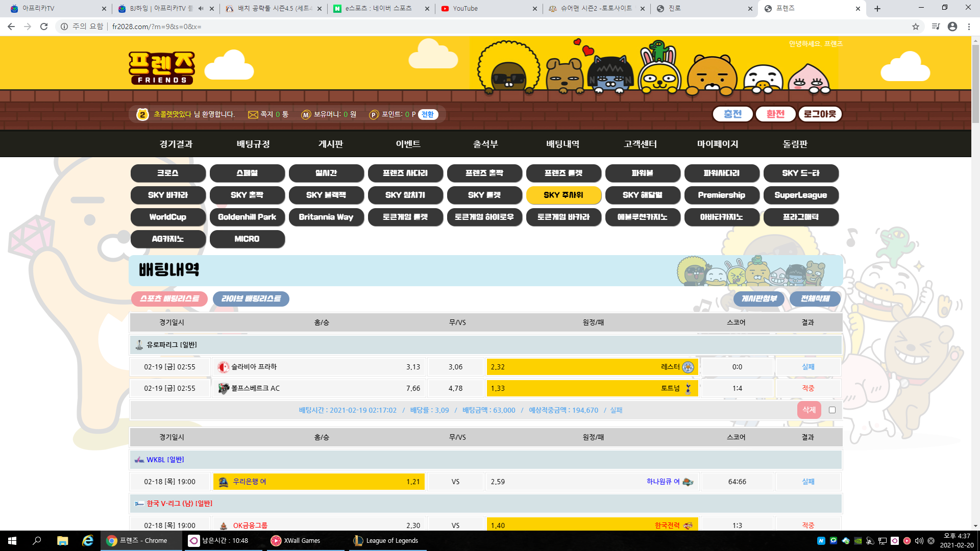Viewport: 980px width, 551px height.
Task: Mute the AfreecaTV tab audio icon
Action: (x=201, y=9)
